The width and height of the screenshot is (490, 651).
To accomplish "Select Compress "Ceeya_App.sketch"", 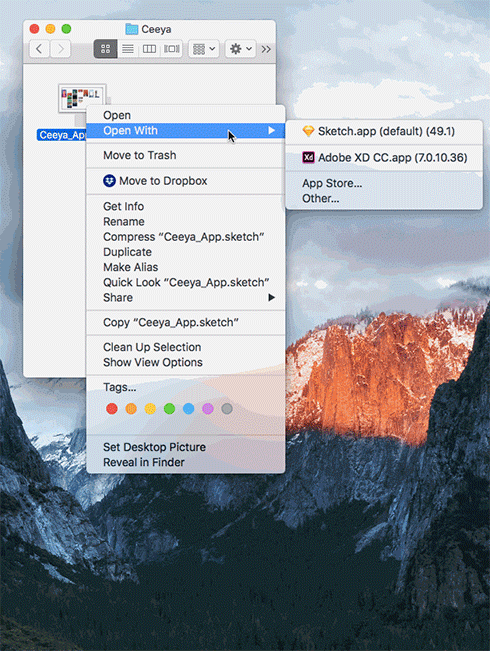I will tap(185, 237).
